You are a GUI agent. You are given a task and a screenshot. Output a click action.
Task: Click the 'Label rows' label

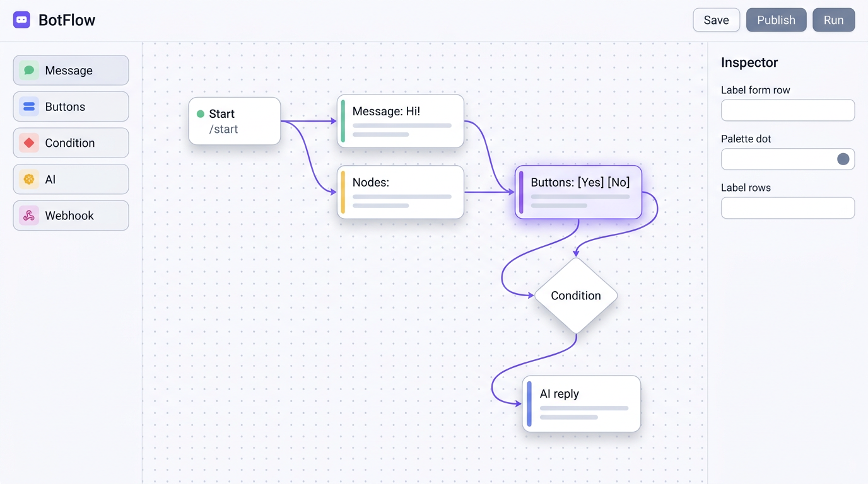746,188
